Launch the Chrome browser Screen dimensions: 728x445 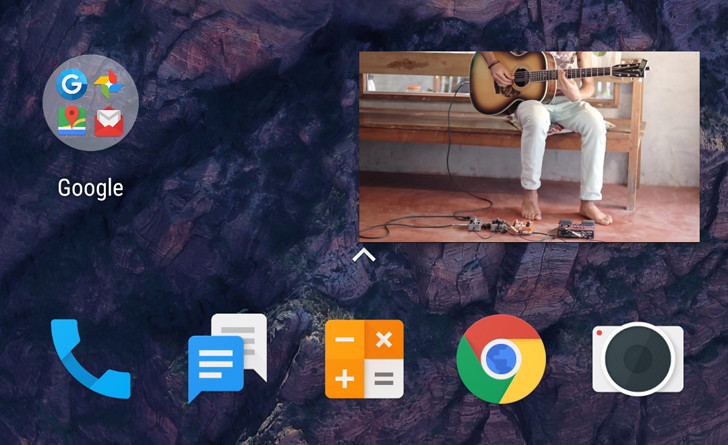click(501, 359)
